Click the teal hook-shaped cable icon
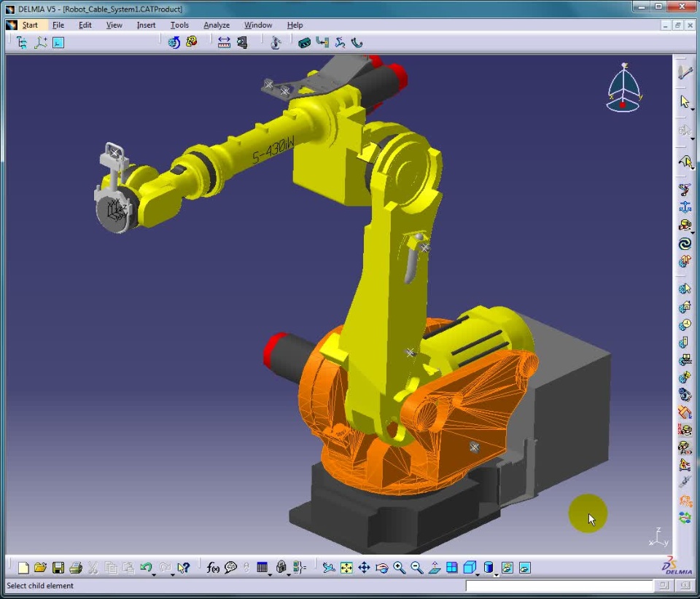The image size is (700, 599). tap(357, 42)
